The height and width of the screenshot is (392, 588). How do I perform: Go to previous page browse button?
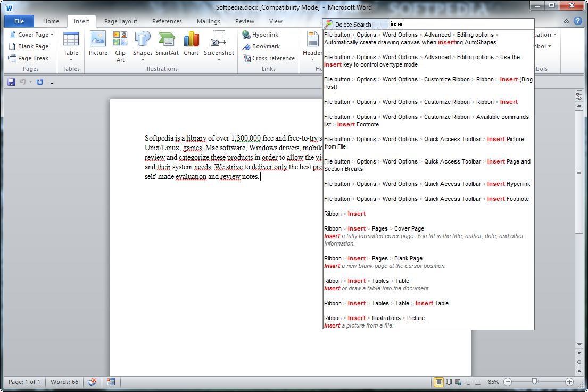(579, 353)
